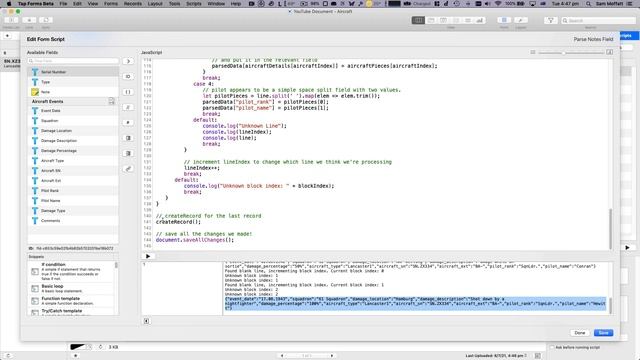The height and width of the screenshot is (360, 640).
Task: Choose the Try/Catch template snippet
Action: click(x=71, y=312)
